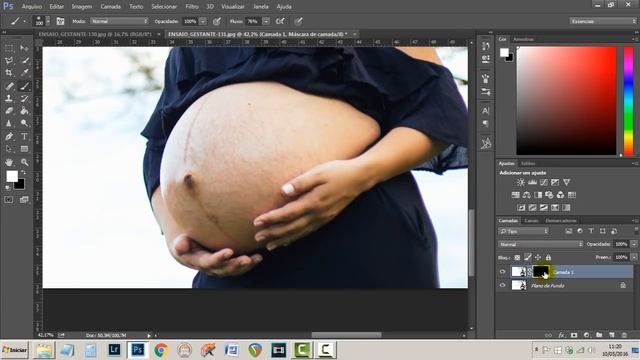The image size is (640, 360).
Task: Select the History Brush tool
Action: tap(24, 98)
